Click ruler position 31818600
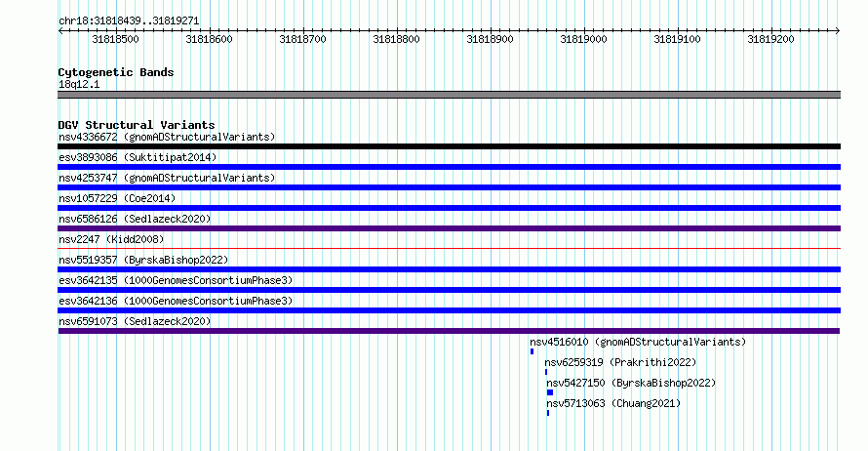868x451 pixels. pos(210,39)
